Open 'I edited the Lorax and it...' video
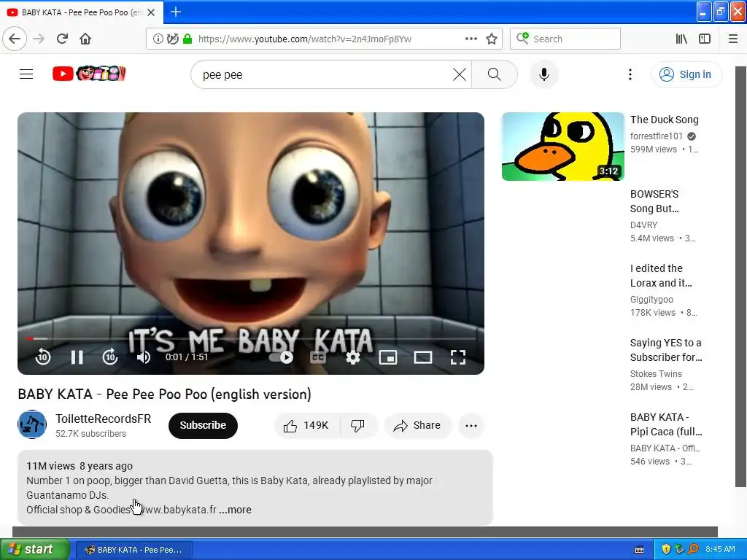The height and width of the screenshot is (560, 747). pyautogui.click(x=661, y=275)
